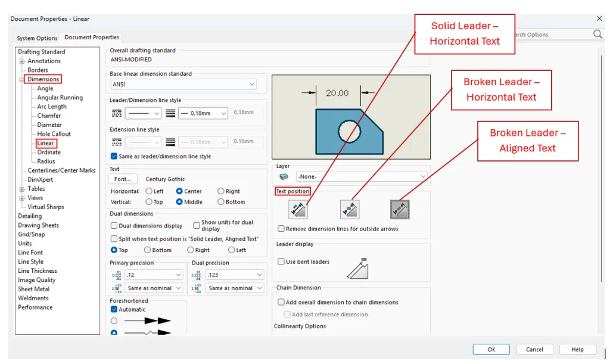Toggle the Automatic foreshortened checkbox
The height and width of the screenshot is (364, 610).
coord(114,309)
